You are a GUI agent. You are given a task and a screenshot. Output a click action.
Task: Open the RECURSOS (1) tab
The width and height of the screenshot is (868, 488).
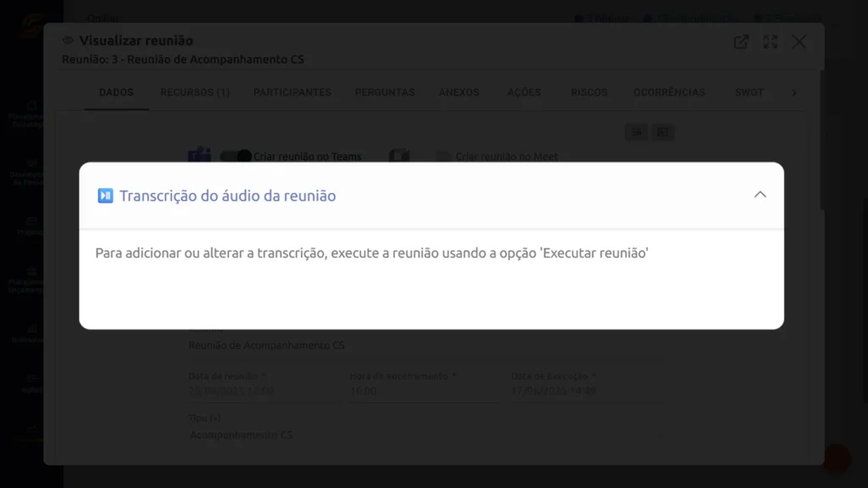[194, 92]
